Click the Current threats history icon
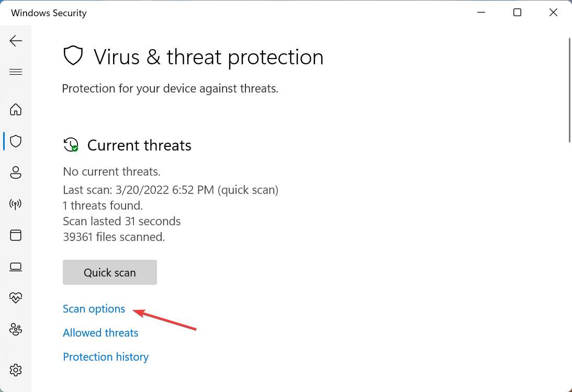 tap(71, 145)
